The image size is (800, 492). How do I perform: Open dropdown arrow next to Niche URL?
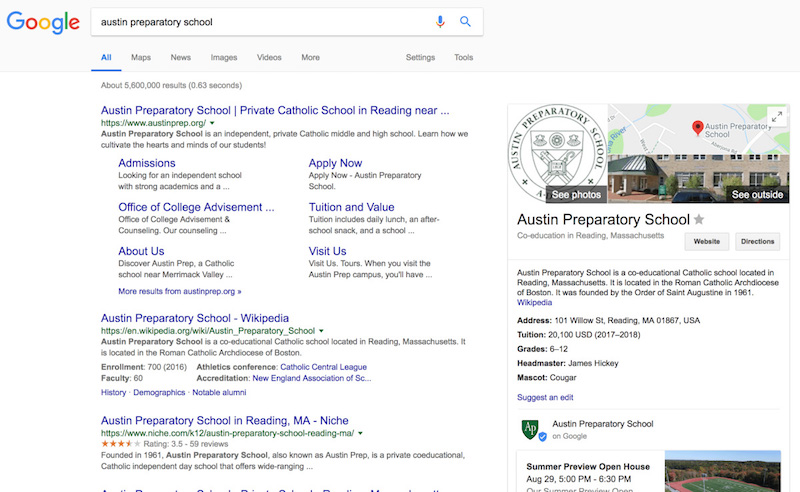(359, 434)
